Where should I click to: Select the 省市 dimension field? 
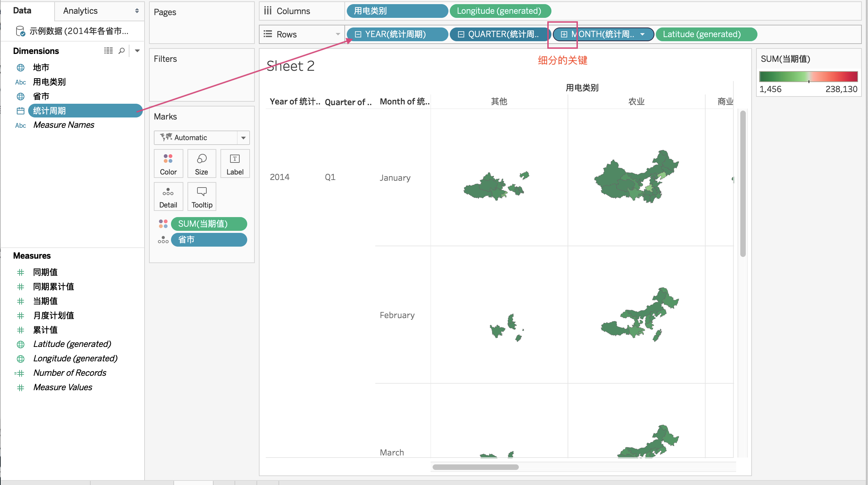41,97
